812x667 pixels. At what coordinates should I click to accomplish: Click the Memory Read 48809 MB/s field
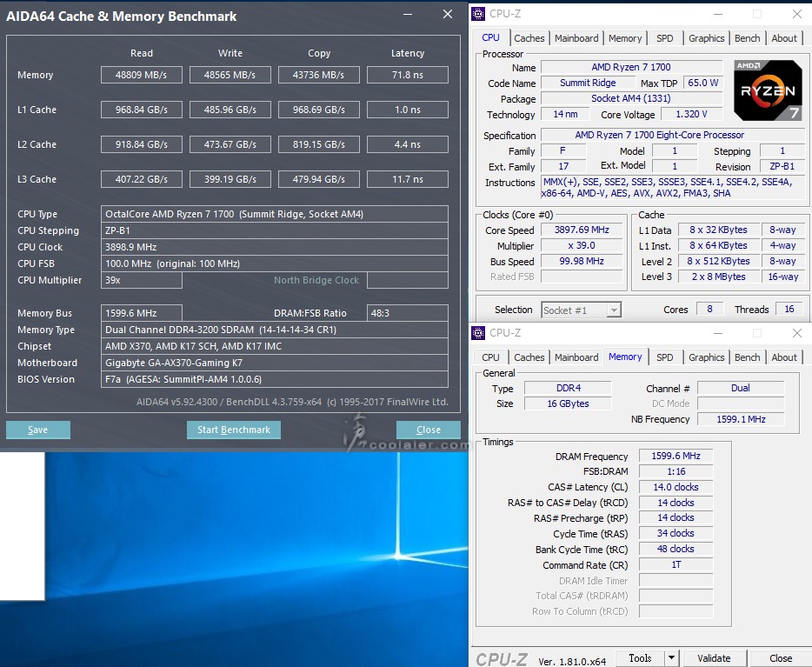pos(142,75)
